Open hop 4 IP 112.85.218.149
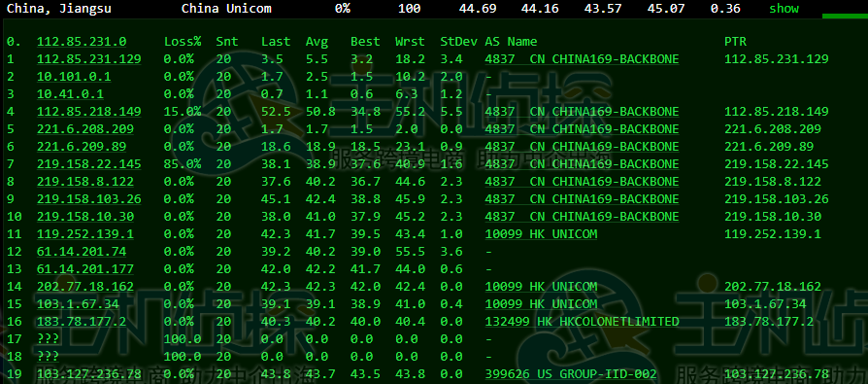868x384 pixels. (88, 112)
